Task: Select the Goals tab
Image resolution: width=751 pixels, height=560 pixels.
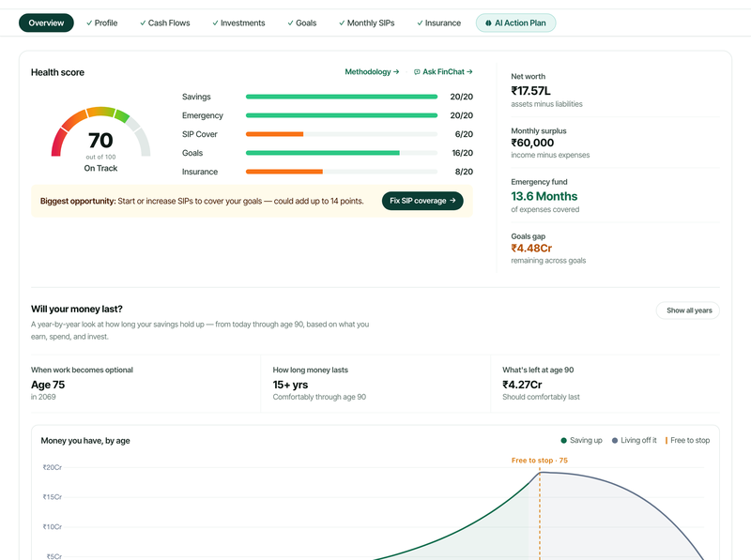Action: pos(301,23)
